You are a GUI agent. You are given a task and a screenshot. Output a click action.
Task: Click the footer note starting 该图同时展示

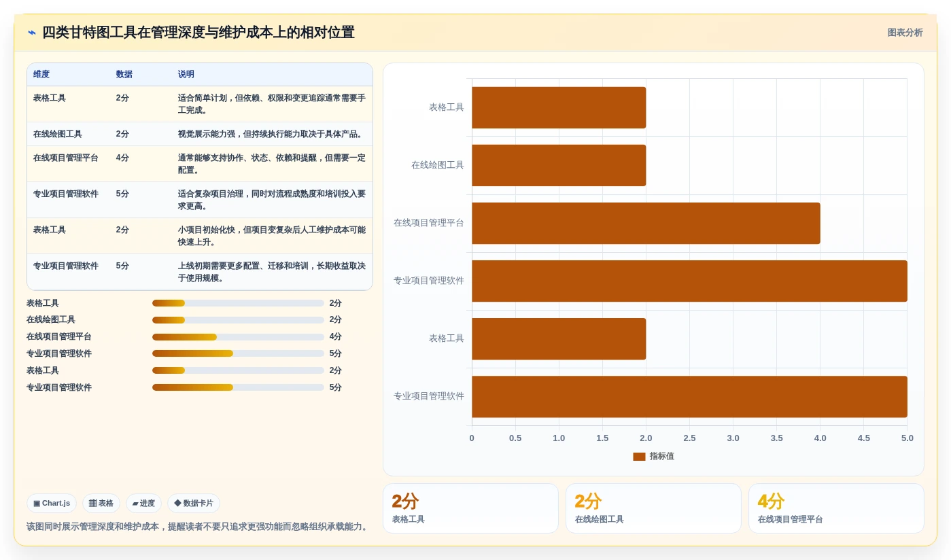pos(198,527)
